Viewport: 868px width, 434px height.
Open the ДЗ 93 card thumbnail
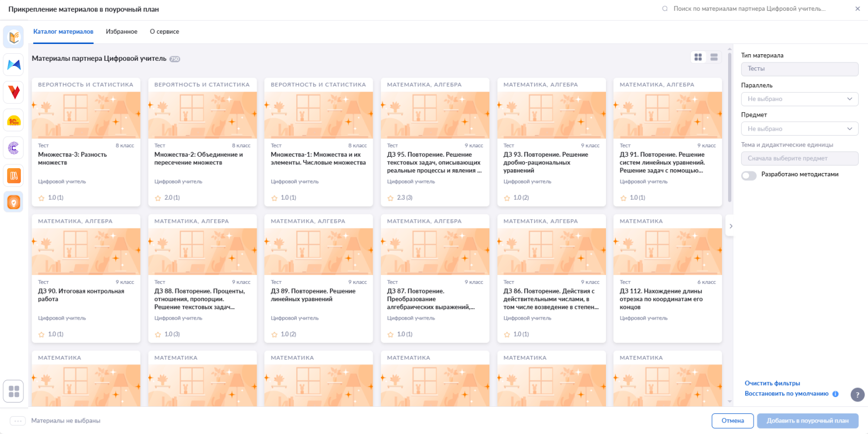coord(551,116)
